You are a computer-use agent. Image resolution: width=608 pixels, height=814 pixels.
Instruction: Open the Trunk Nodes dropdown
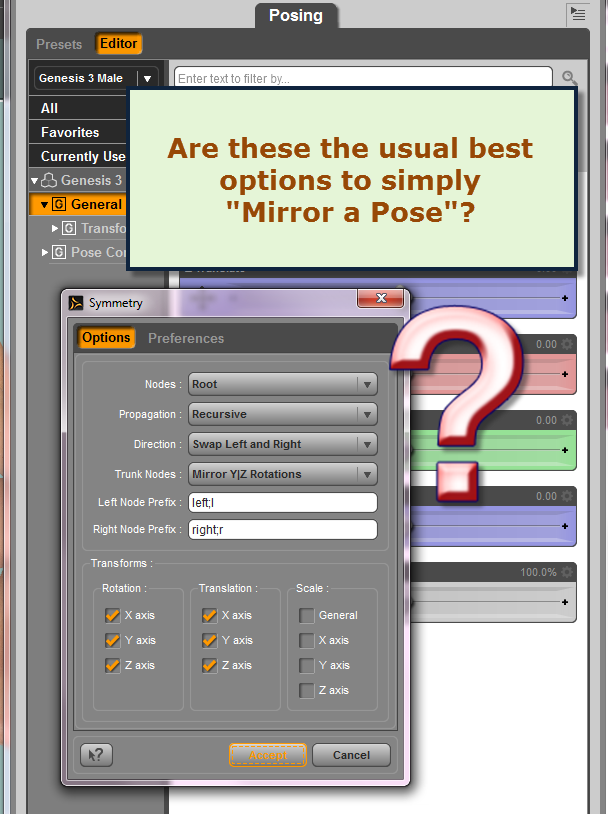282,474
